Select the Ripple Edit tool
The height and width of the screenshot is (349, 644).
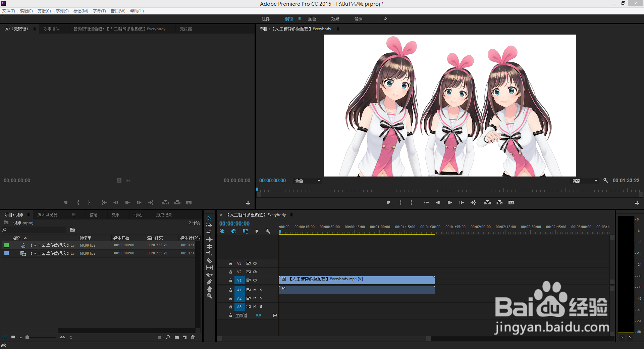point(209,240)
